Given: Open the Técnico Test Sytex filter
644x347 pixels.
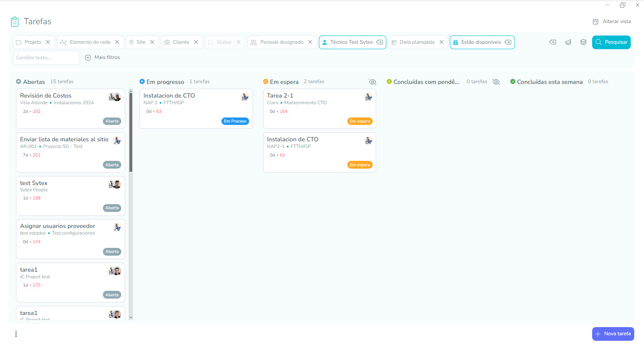Looking at the screenshot, I should (347, 42).
